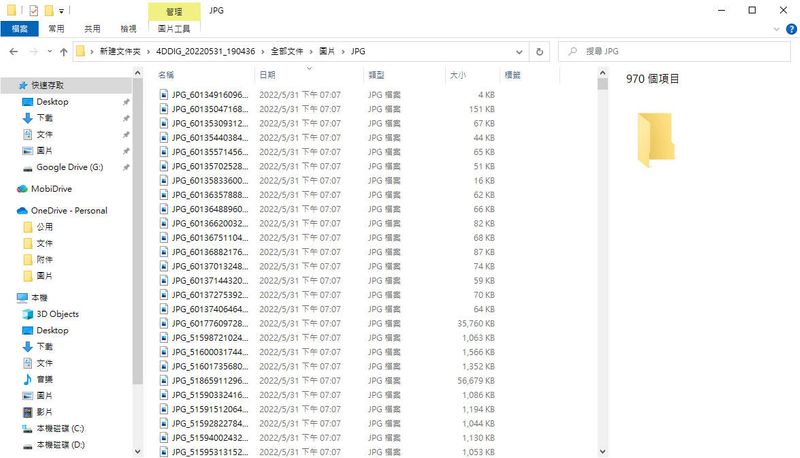Open the 圖片工具 ribbon tab

pyautogui.click(x=174, y=29)
